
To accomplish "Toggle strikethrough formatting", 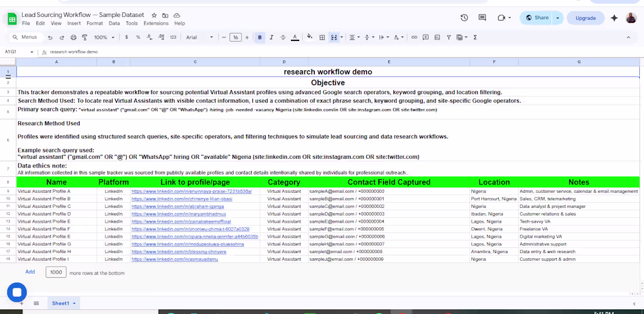I will [x=283, y=37].
